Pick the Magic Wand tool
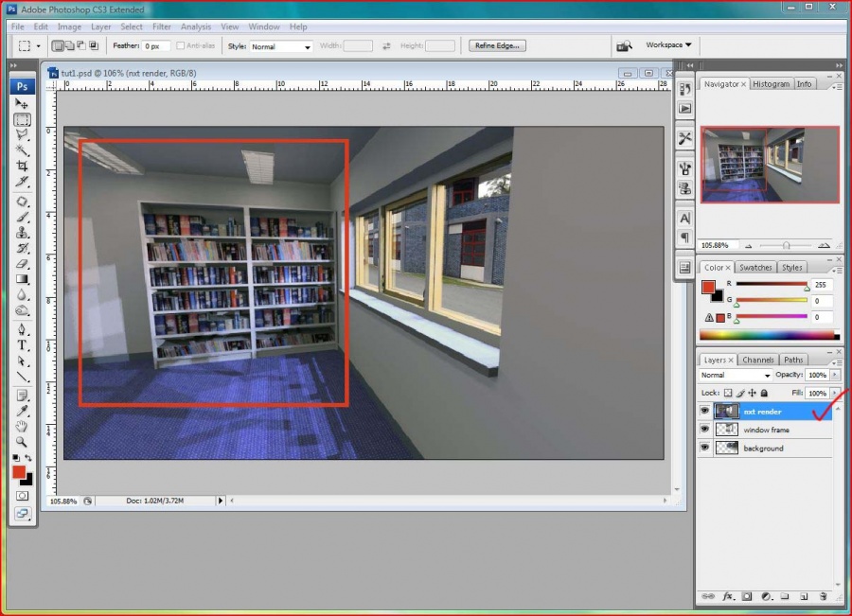 pyautogui.click(x=22, y=150)
